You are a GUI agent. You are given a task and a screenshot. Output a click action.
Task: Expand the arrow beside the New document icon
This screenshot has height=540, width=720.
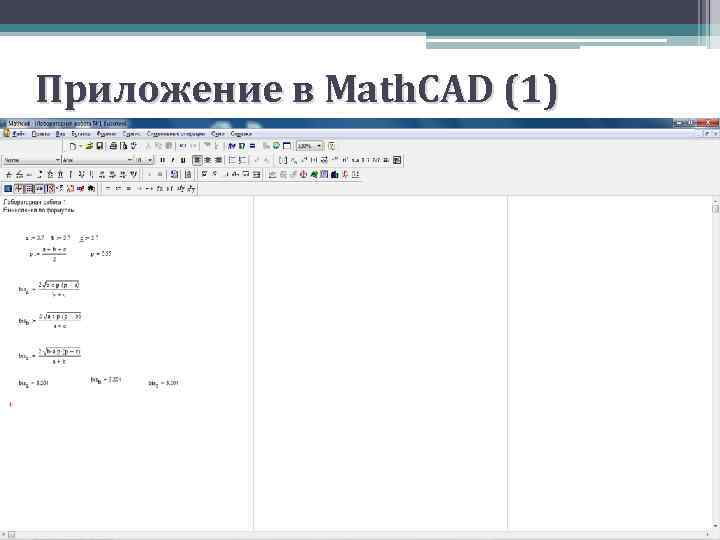tap(80, 146)
